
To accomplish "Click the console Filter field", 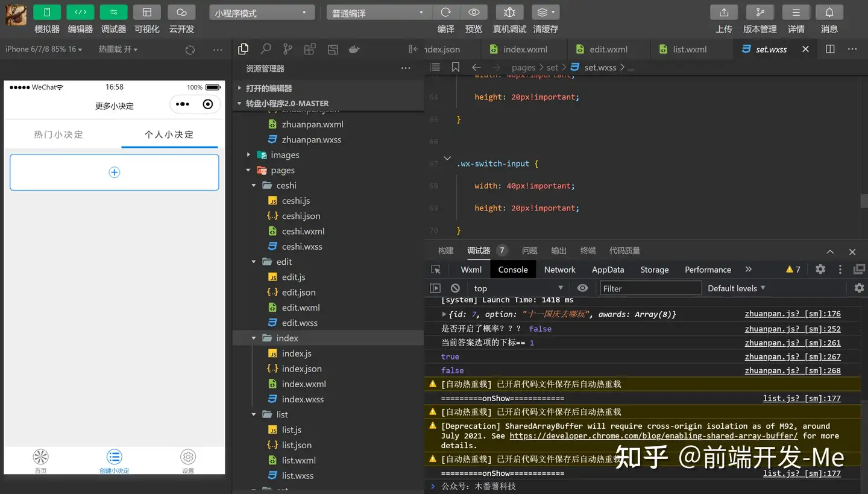I will pos(650,288).
